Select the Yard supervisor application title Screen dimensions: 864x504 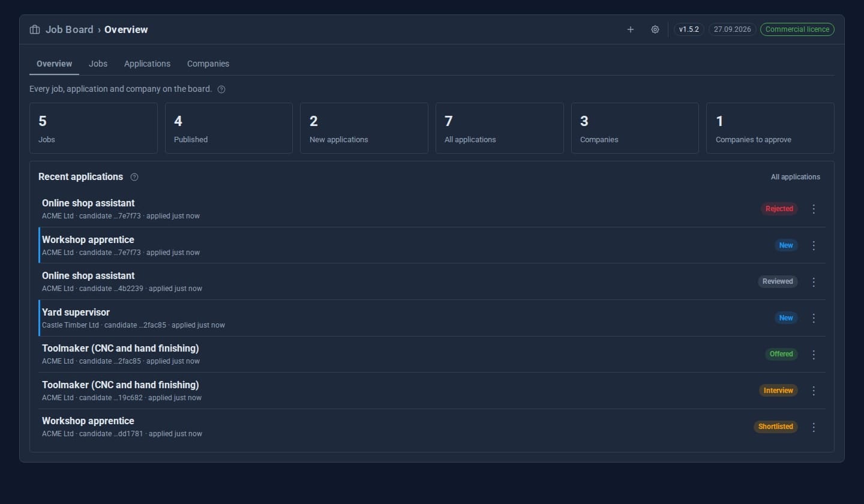pyautogui.click(x=76, y=312)
